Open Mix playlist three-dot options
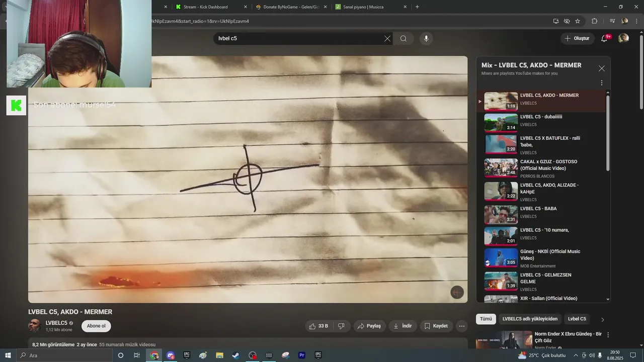 point(601,83)
